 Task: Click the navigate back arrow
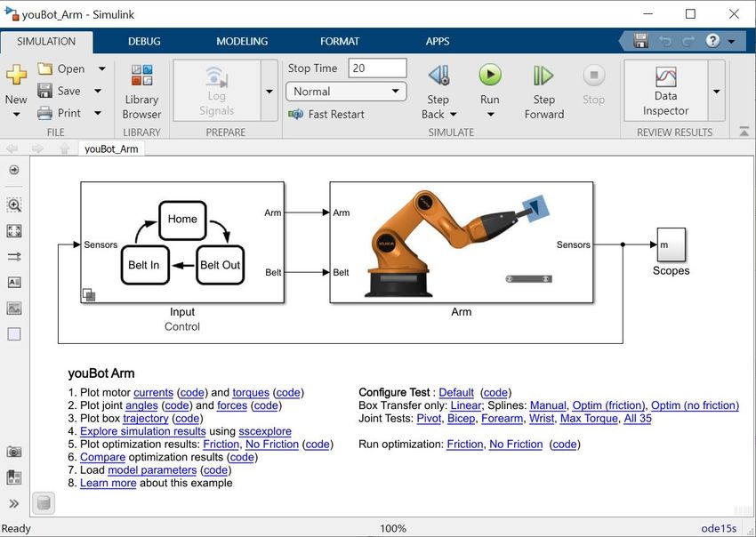point(12,148)
